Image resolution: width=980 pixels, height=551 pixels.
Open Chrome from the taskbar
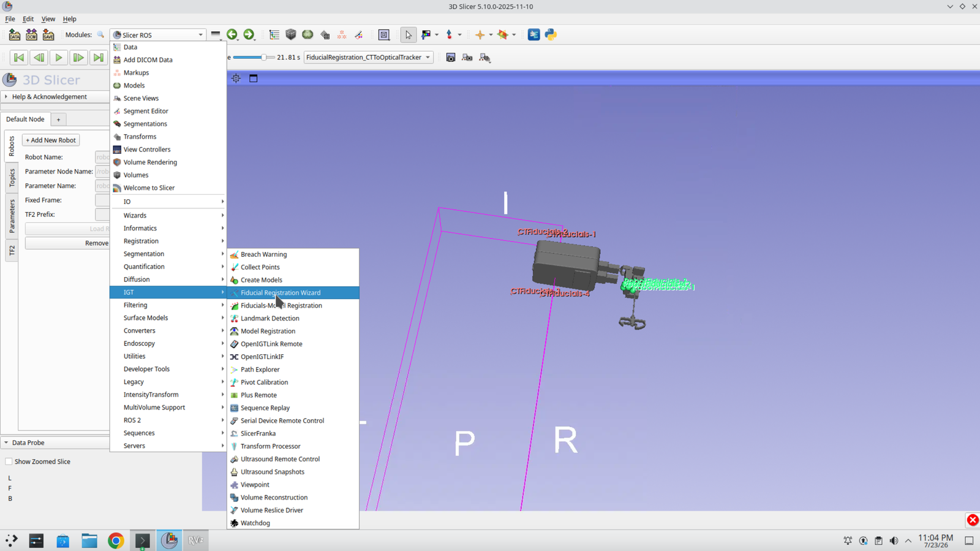(116, 541)
